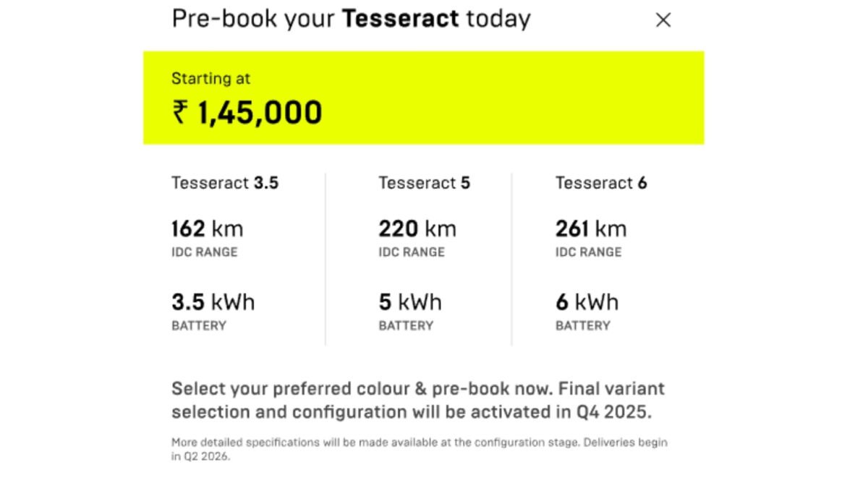Close the pre-book Tesseract dialog
Screen dimensions: 868x488
[663, 20]
